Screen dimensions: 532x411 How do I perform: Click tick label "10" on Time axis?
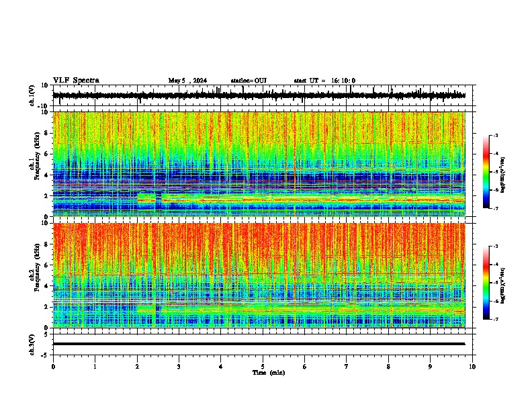click(x=472, y=367)
